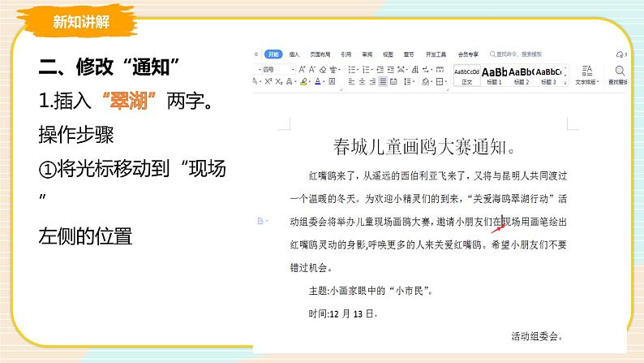Switch to the 开始 ribbon tab
Screen dimensions: 644x363
(273, 54)
